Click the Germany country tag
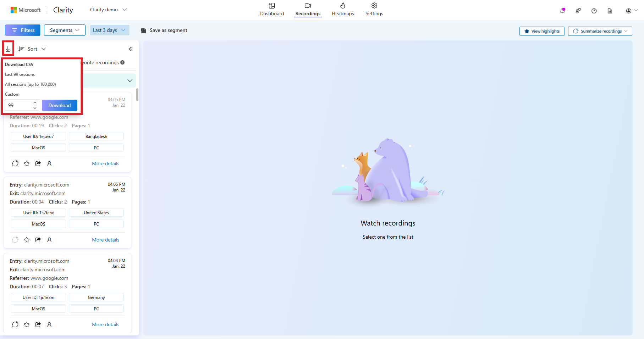 97,298
